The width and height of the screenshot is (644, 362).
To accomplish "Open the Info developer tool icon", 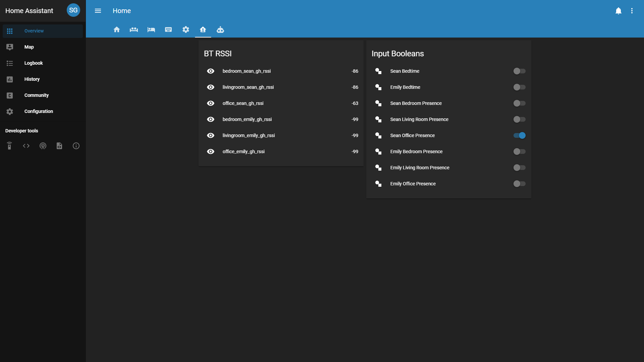I will [76, 146].
